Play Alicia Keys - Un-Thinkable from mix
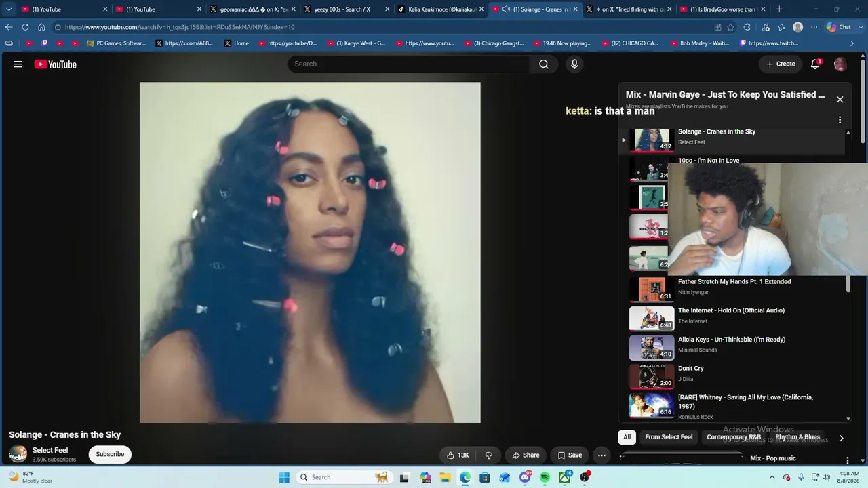The height and width of the screenshot is (488, 868). (x=732, y=340)
